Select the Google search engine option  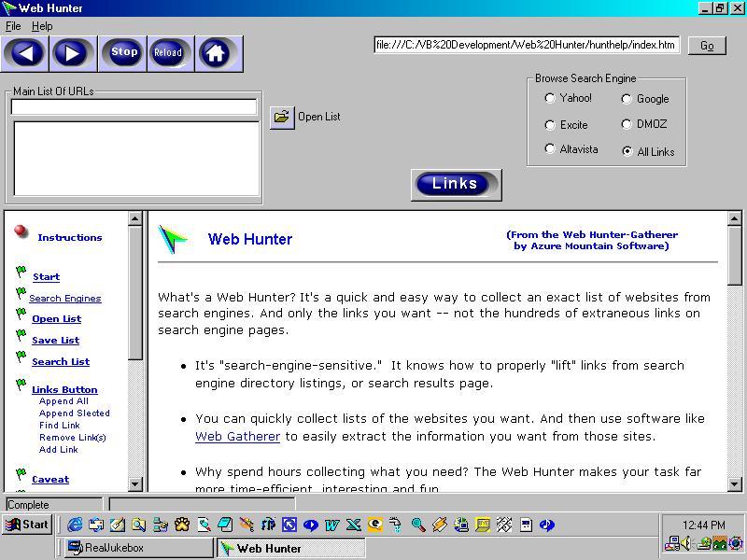627,99
